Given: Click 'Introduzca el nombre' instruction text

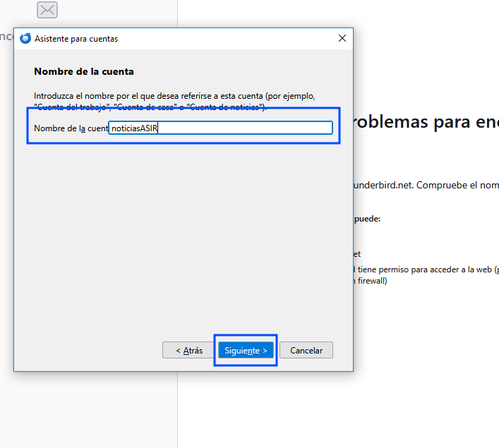Looking at the screenshot, I should click(x=174, y=101).
